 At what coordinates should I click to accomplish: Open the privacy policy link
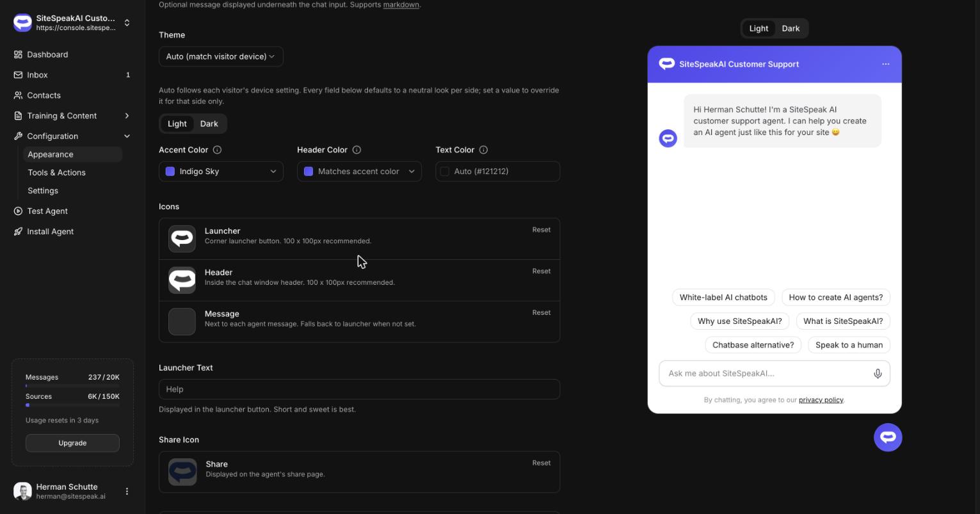pyautogui.click(x=821, y=400)
